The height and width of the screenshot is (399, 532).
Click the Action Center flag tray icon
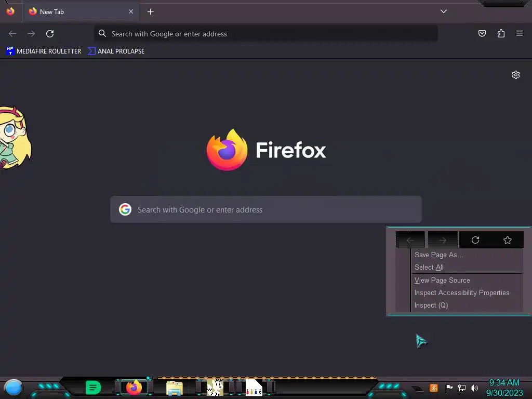449,388
